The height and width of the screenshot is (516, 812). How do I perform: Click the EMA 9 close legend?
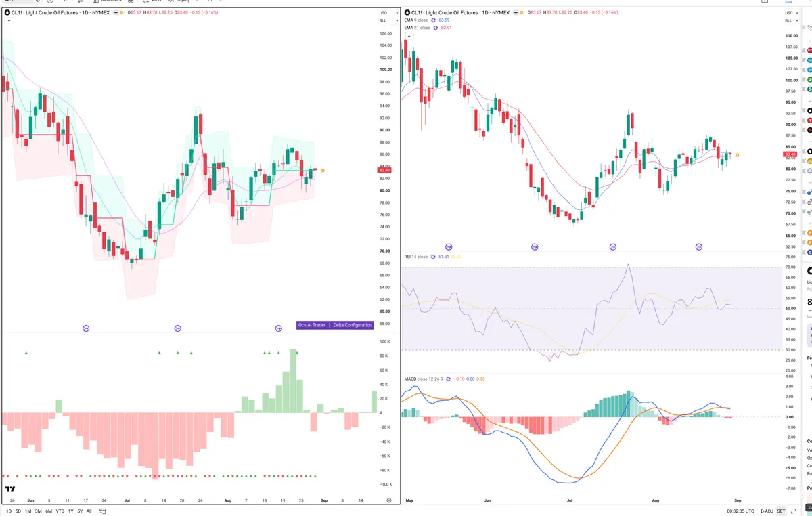pos(416,20)
